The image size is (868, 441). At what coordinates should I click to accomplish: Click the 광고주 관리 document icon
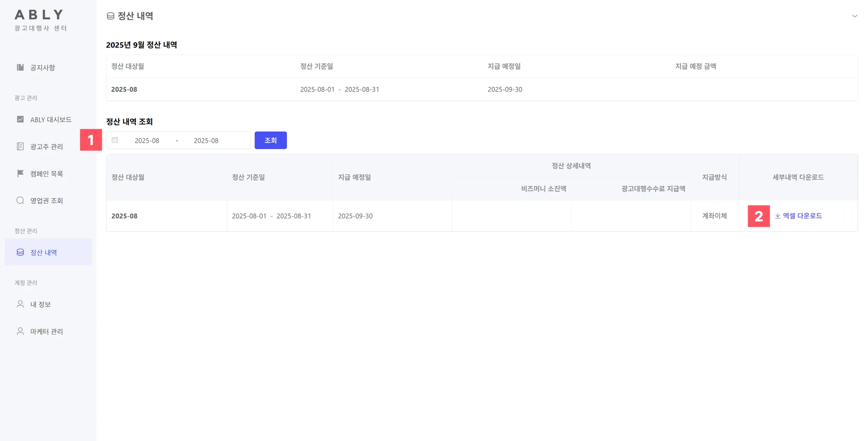(x=20, y=146)
